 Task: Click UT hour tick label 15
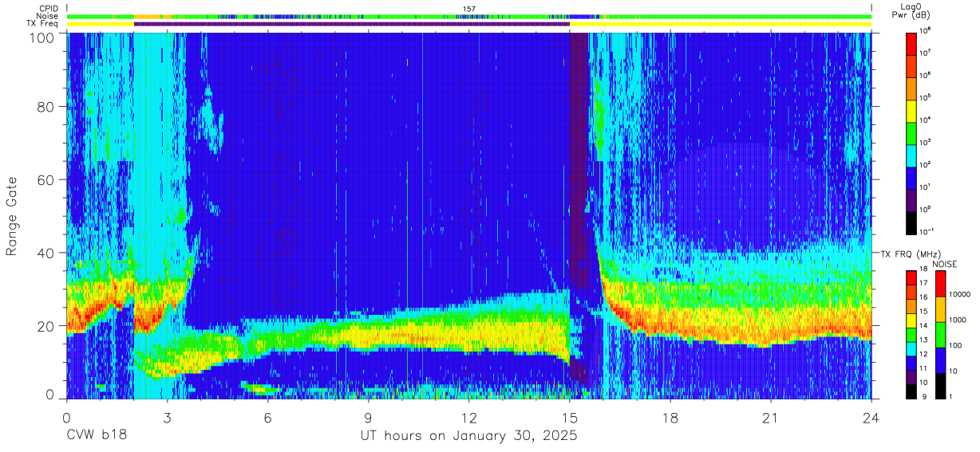coord(569,418)
